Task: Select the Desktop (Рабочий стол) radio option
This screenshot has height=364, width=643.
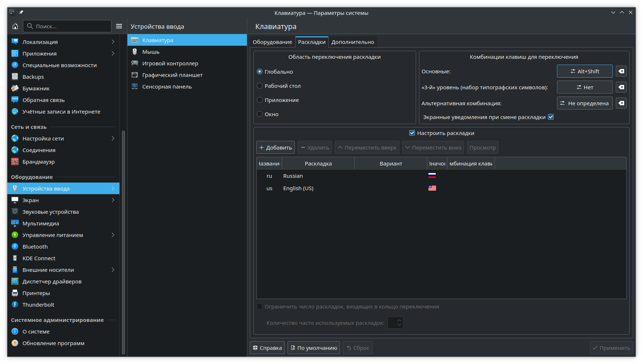Action: coord(260,86)
